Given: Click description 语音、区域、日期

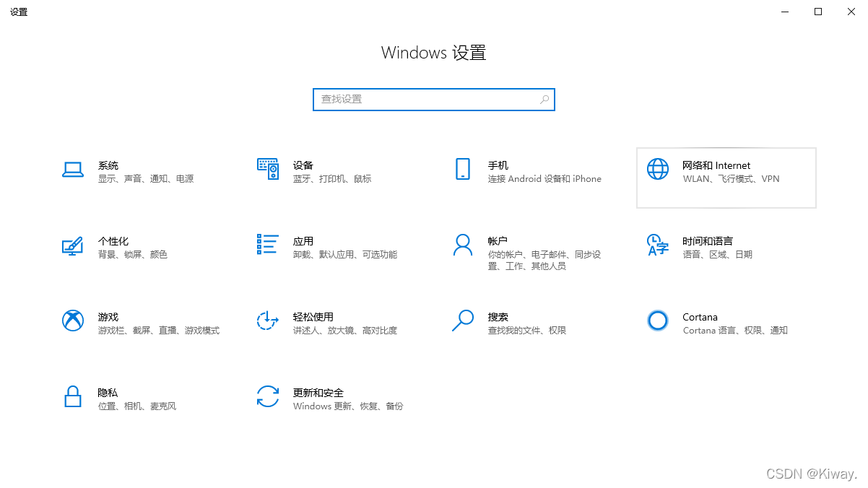Looking at the screenshot, I should tap(717, 255).
